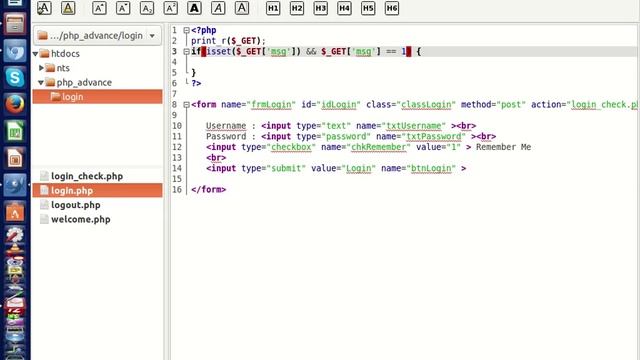Collapse the php_advance folder
The image size is (640, 360).
point(41,82)
